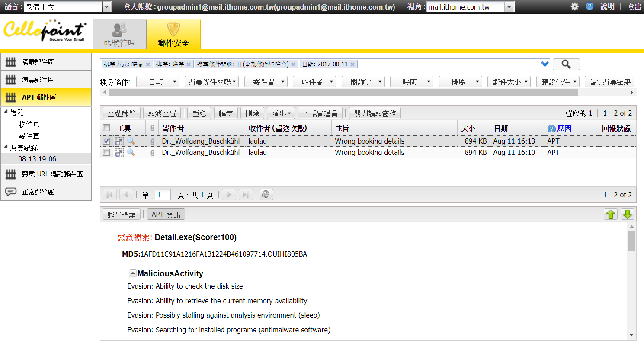Uncheck the selected Aug 11 16:13 email
The image size is (644, 344).
[x=106, y=141]
